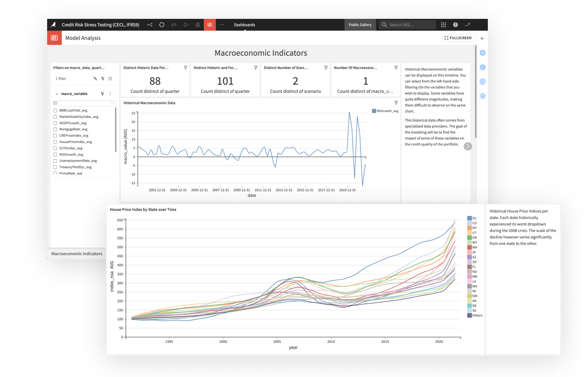
Task: Click the activity trend arrow icon
Action: pyautogui.click(x=467, y=25)
